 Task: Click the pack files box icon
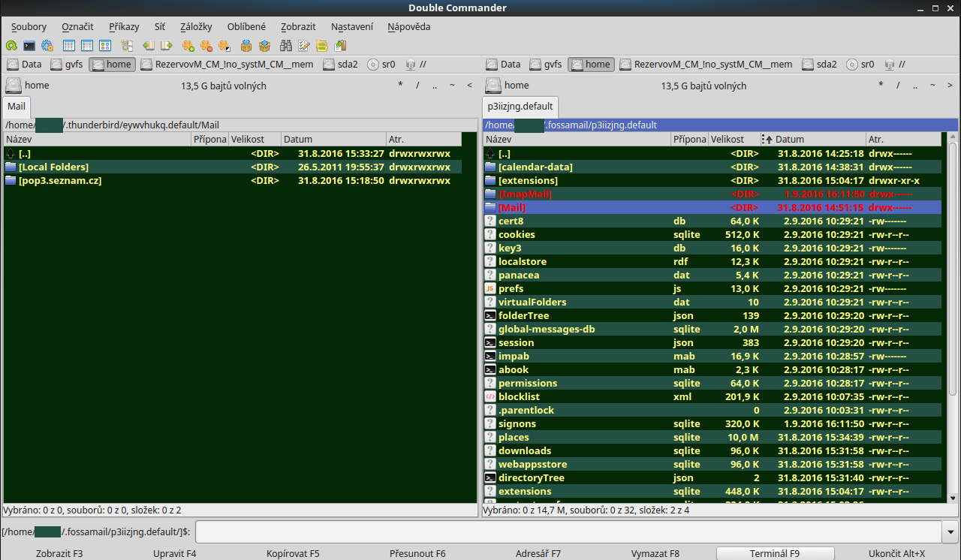tap(246, 46)
